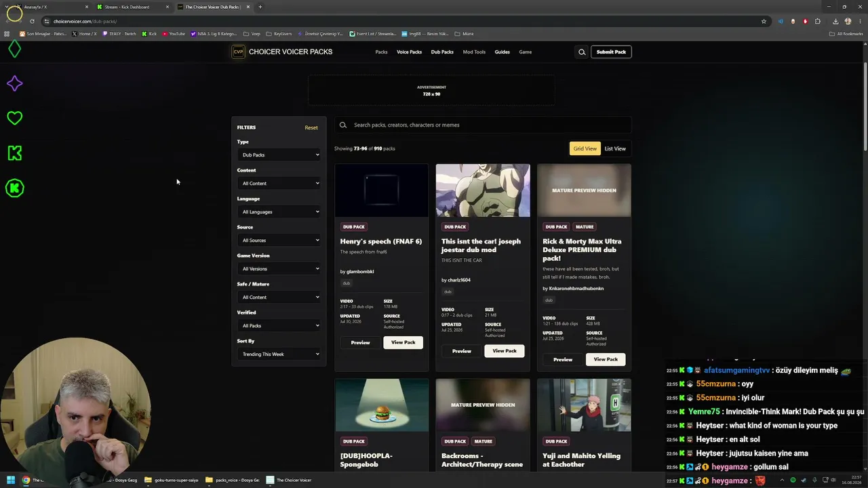Open the browser Extensions puzzle icon

point(818,21)
